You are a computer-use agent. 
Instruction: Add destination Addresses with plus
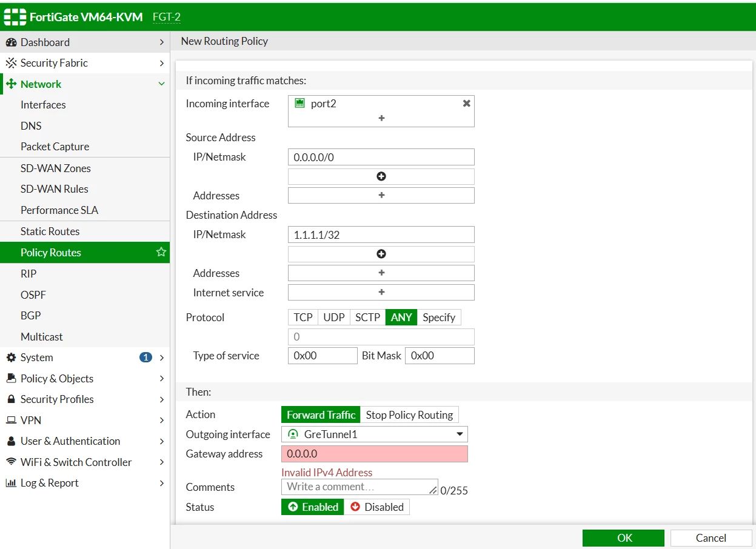pyautogui.click(x=381, y=273)
